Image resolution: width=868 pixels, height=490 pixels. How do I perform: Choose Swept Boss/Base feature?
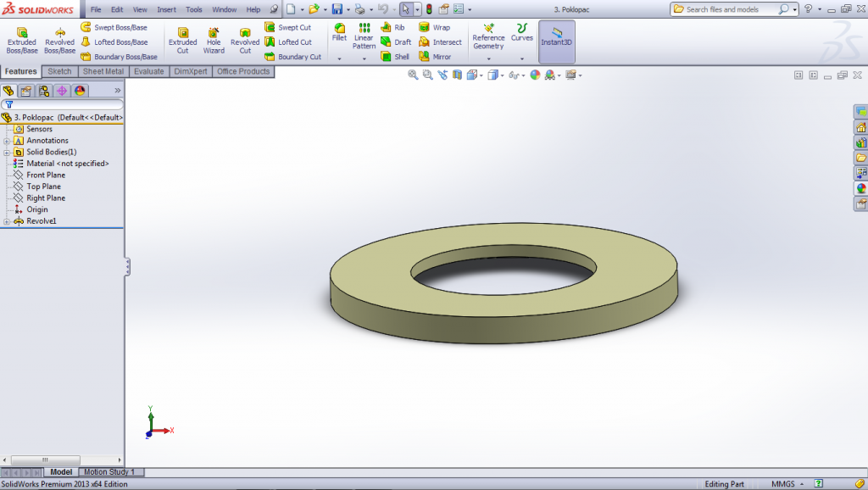[114, 27]
